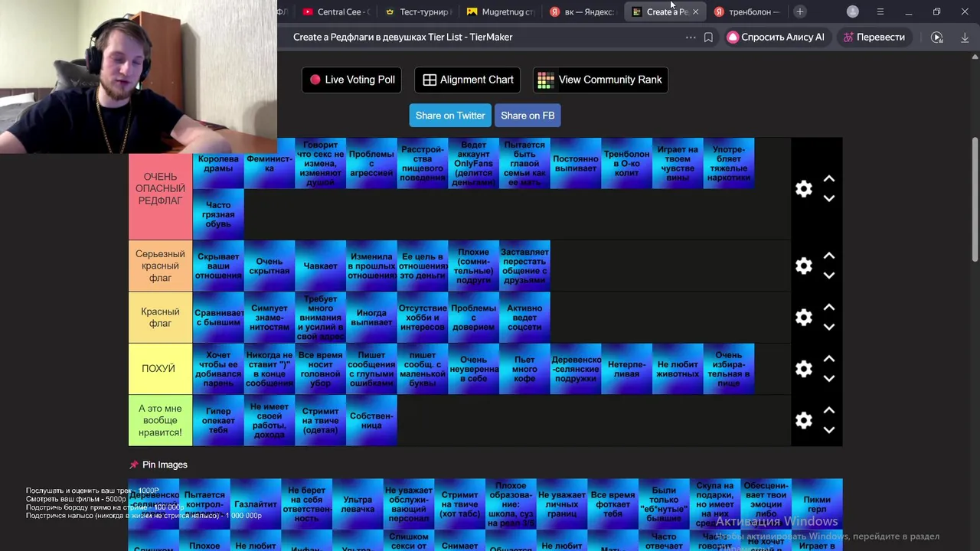The width and height of the screenshot is (980, 551).
Task: Select the Ультра левачка tile in the pool
Action: click(358, 504)
